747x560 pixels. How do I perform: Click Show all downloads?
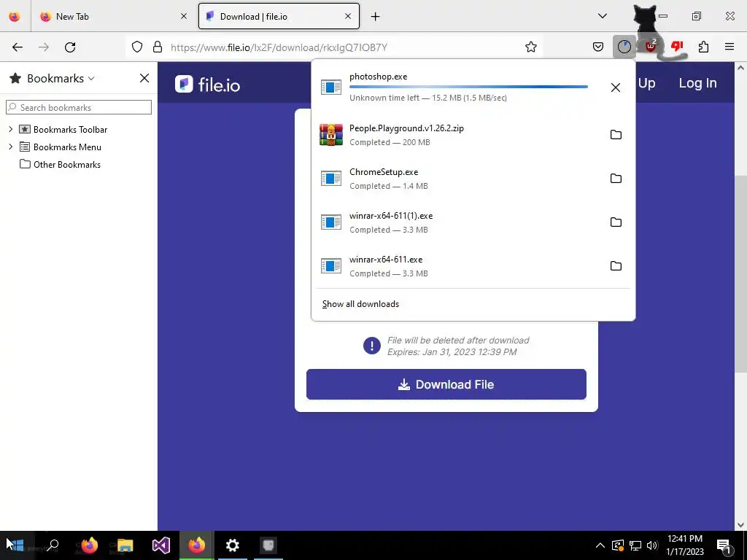coord(360,304)
